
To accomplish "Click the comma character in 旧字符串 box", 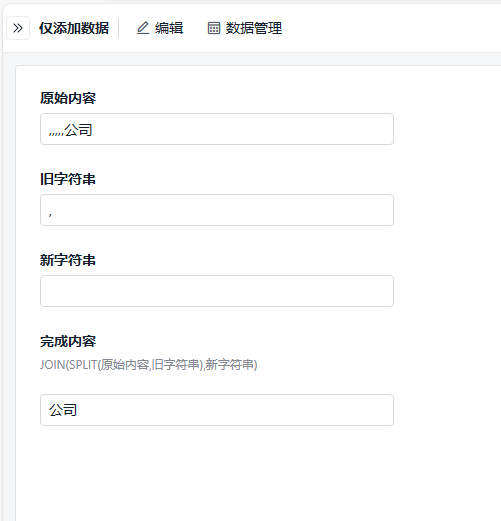I will (x=50, y=214).
